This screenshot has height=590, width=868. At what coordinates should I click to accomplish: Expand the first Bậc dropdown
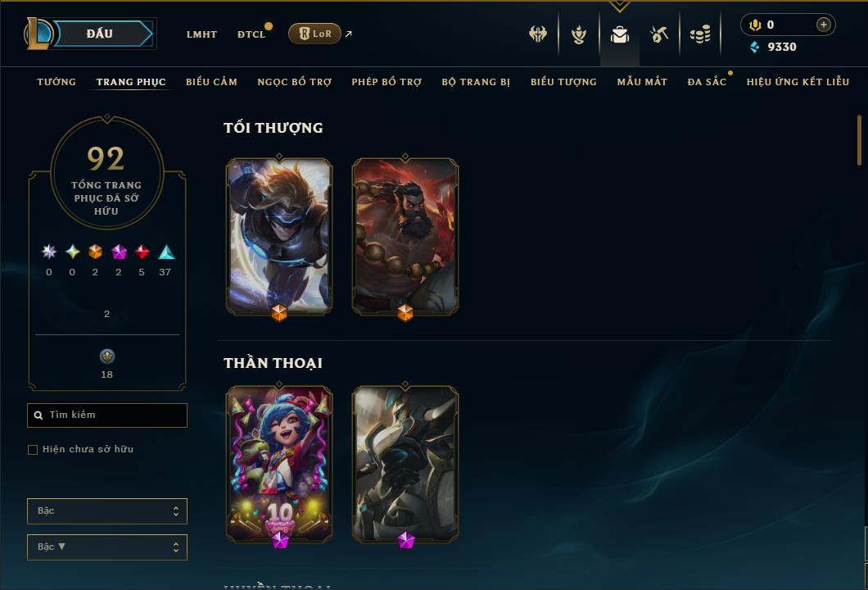(107, 511)
